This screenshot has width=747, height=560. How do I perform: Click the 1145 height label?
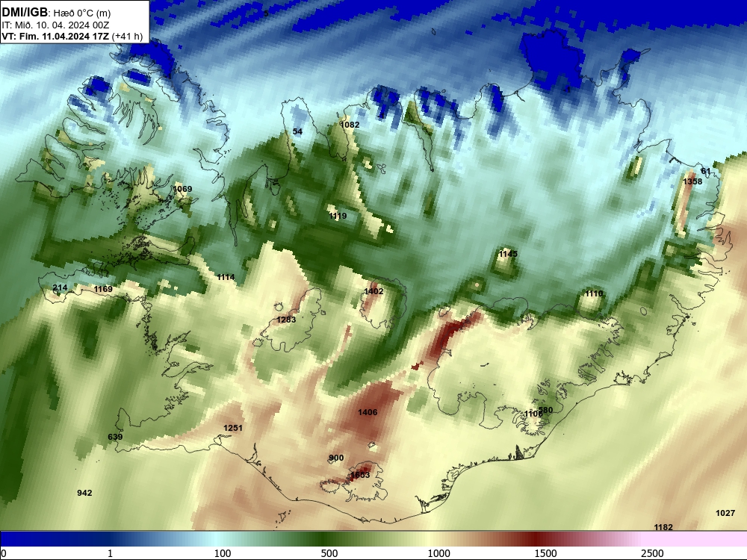508,255
